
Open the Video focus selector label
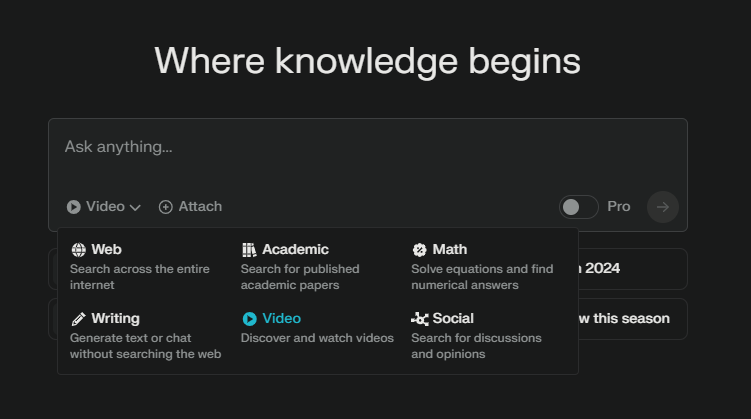tap(105, 206)
